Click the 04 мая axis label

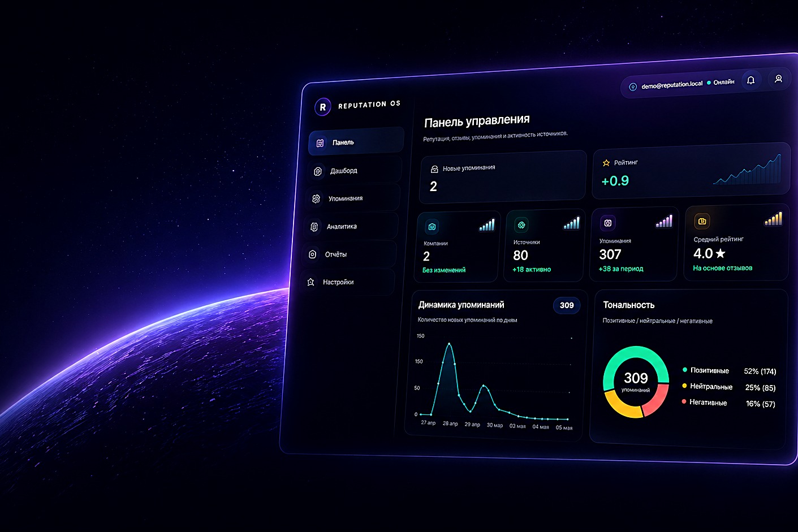(x=541, y=427)
